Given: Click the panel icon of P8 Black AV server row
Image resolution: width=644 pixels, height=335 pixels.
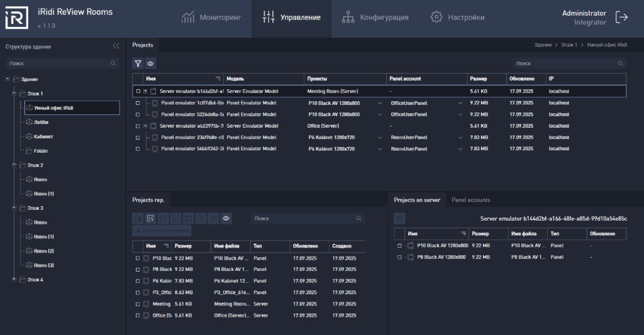Looking at the screenshot, I should click(410, 258).
